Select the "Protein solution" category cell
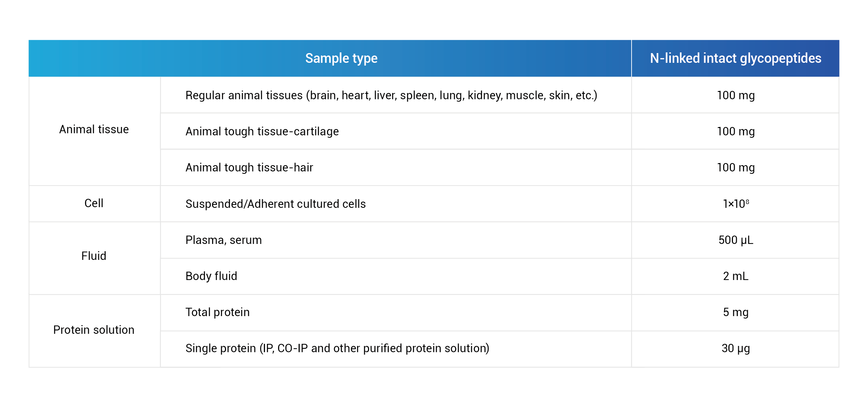The image size is (868, 407). coord(94,330)
